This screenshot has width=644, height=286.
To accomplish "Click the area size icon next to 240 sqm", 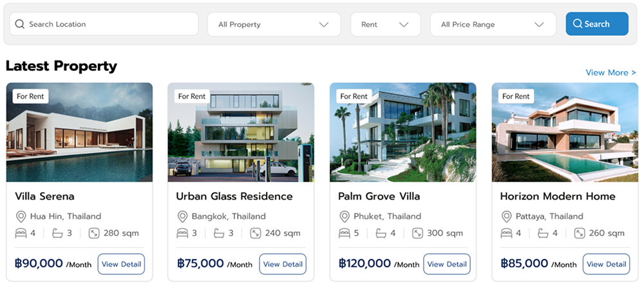I will tap(255, 233).
